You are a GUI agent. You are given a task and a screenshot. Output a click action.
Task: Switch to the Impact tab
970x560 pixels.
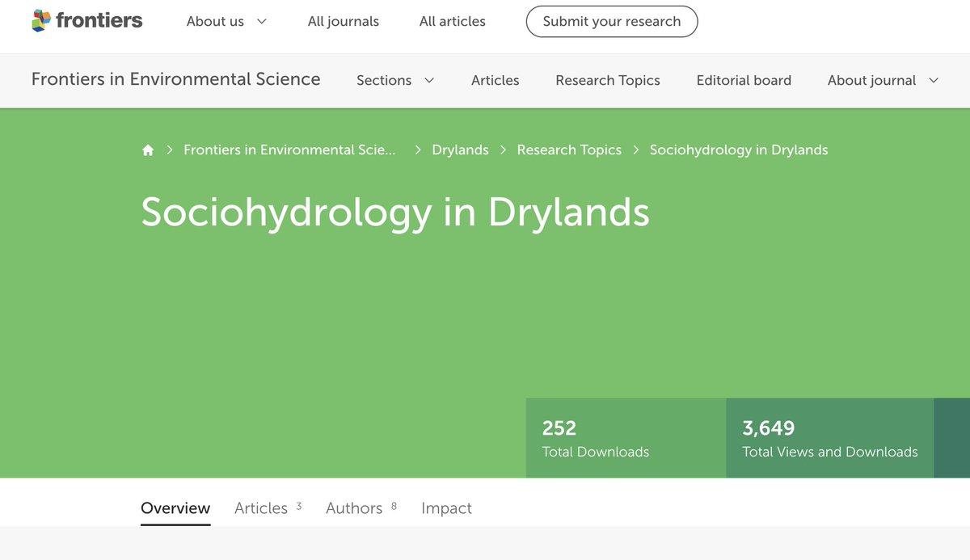[x=446, y=508]
